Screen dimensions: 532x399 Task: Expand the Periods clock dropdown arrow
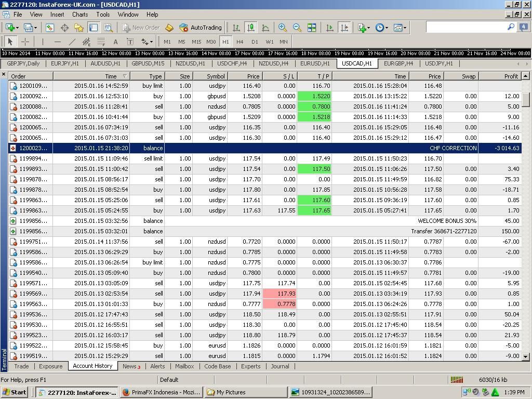387,28
